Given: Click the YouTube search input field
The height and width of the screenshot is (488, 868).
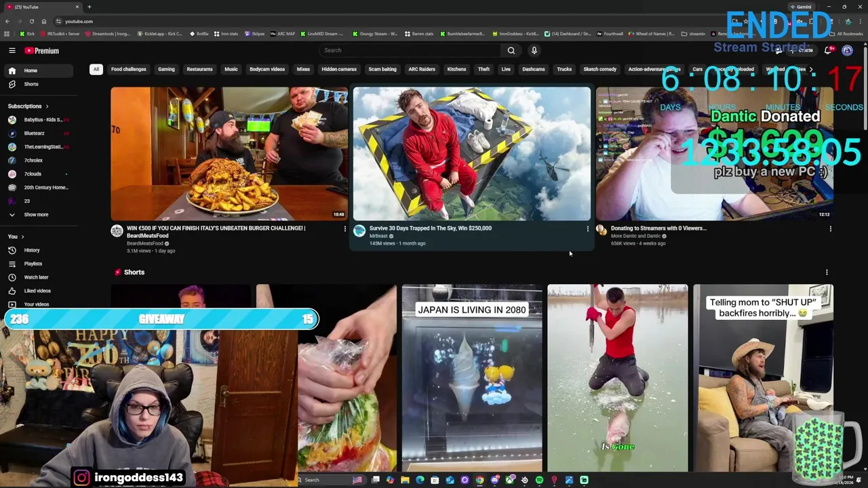Looking at the screenshot, I should pyautogui.click(x=410, y=50).
